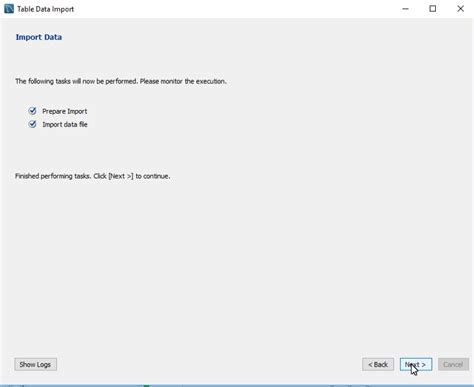Go to the previous step with Back
This screenshot has height=387, width=474.
(378, 364)
